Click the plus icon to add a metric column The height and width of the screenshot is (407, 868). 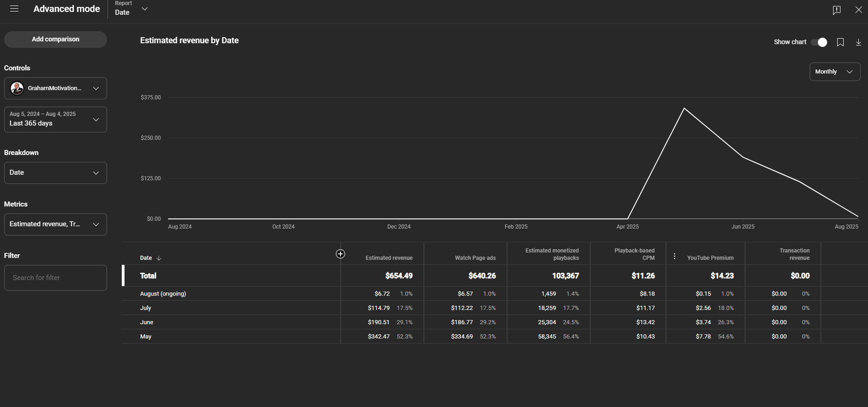pos(340,254)
